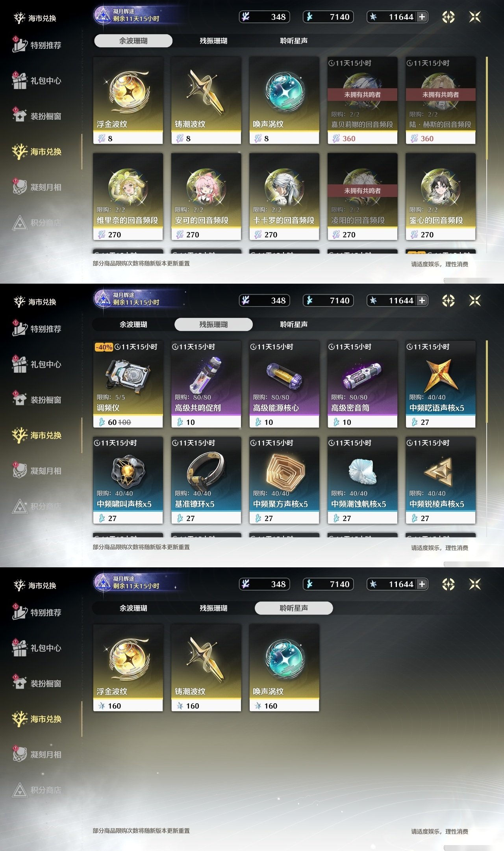Viewport: 504px width, 851px height.
Task: Open 礼包中心 gift icon in the top sidebar
Action: coord(19,81)
